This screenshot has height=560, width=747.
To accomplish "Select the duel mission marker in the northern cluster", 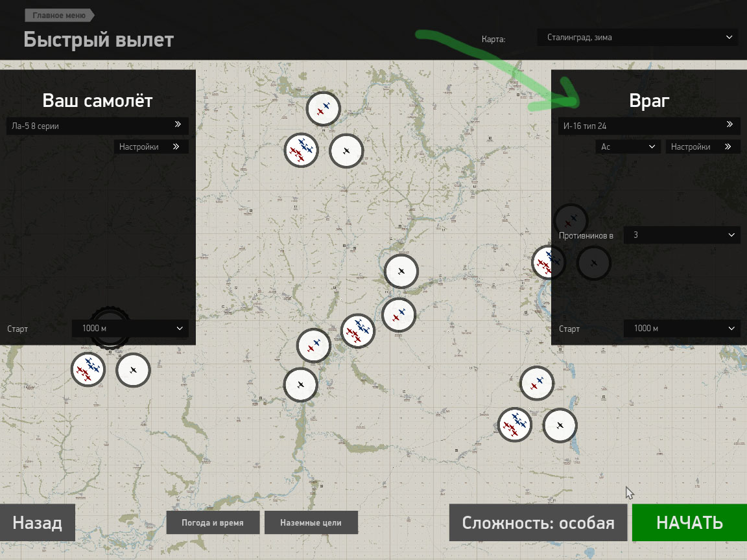I will (x=324, y=109).
